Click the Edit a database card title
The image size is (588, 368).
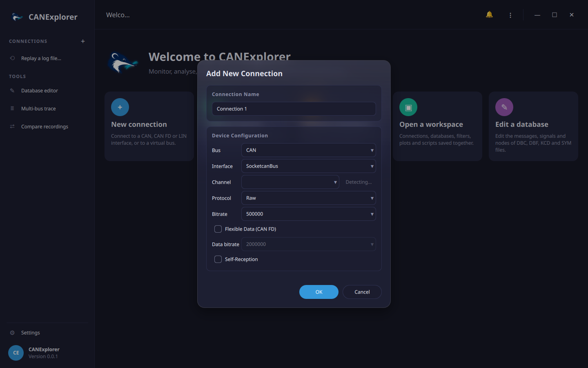522,124
